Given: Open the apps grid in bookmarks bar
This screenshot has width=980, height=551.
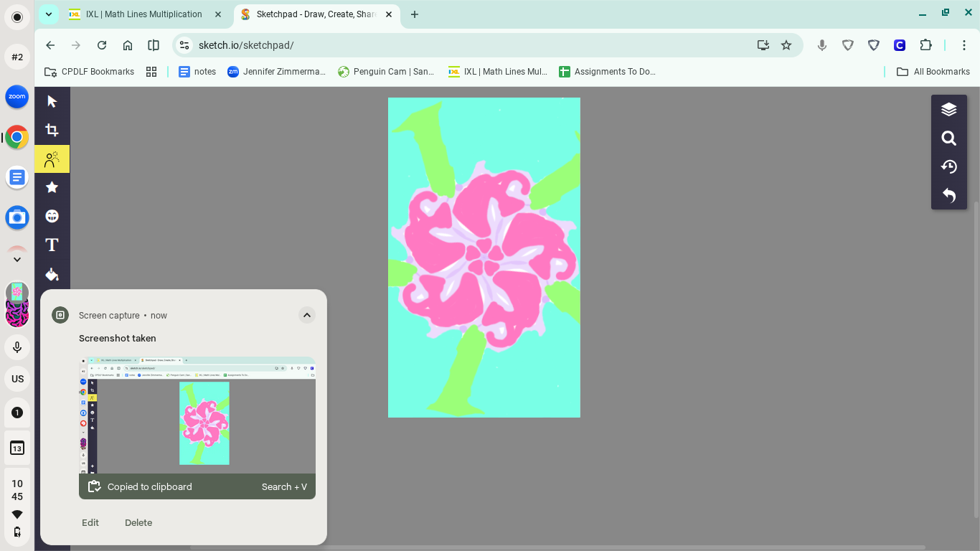Looking at the screenshot, I should (151, 72).
